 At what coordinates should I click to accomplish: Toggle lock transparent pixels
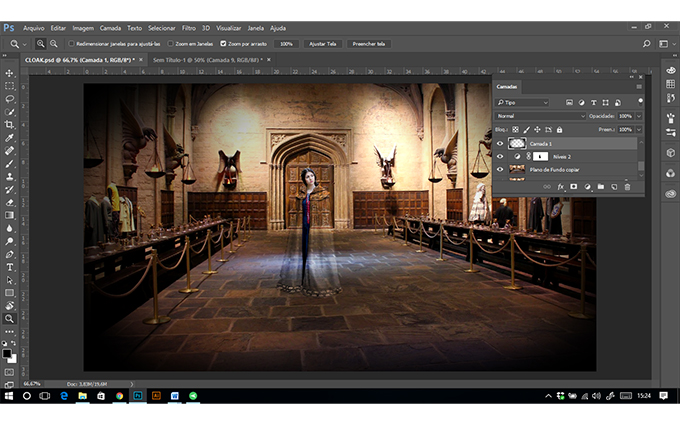[515, 130]
